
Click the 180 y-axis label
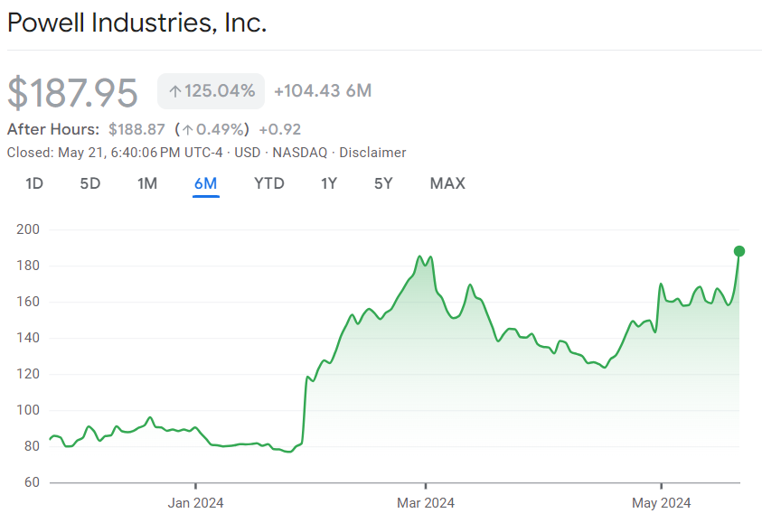click(28, 266)
